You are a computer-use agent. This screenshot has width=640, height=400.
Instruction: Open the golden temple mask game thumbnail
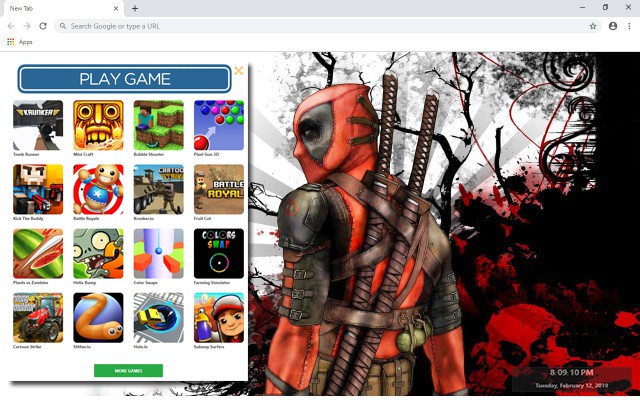tap(98, 125)
